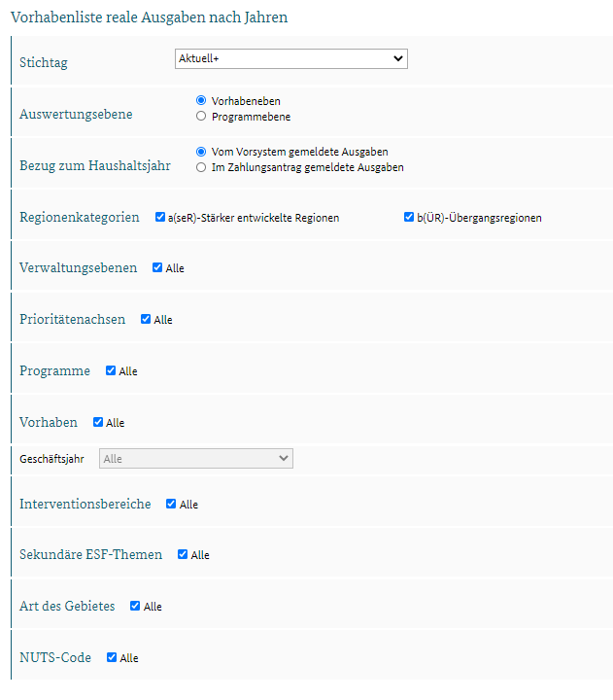Select the Programmebene radio option

[x=201, y=116]
